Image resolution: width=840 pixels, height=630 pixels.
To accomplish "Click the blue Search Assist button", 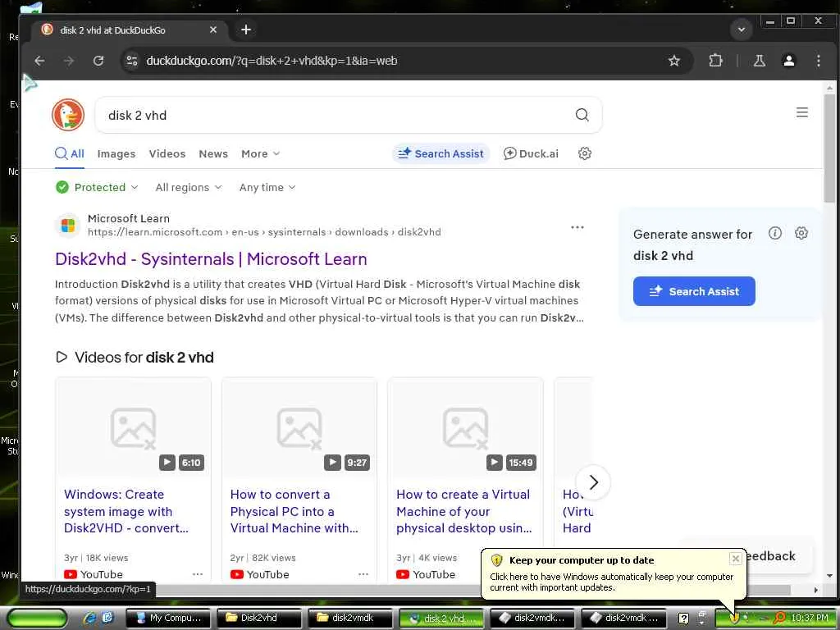I will click(x=694, y=291).
